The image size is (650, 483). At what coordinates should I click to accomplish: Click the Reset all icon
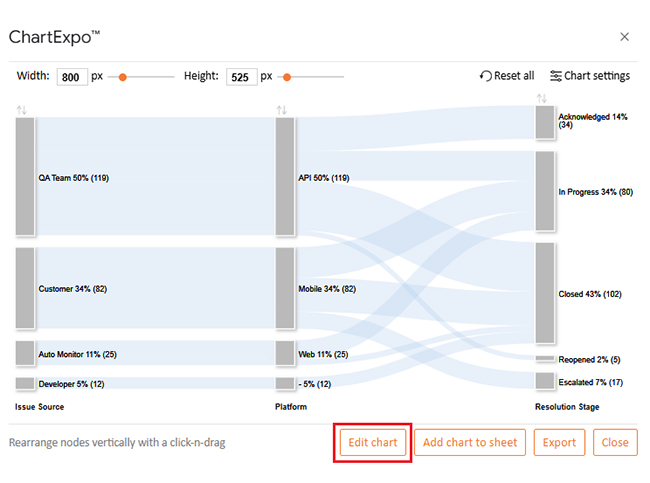point(486,76)
